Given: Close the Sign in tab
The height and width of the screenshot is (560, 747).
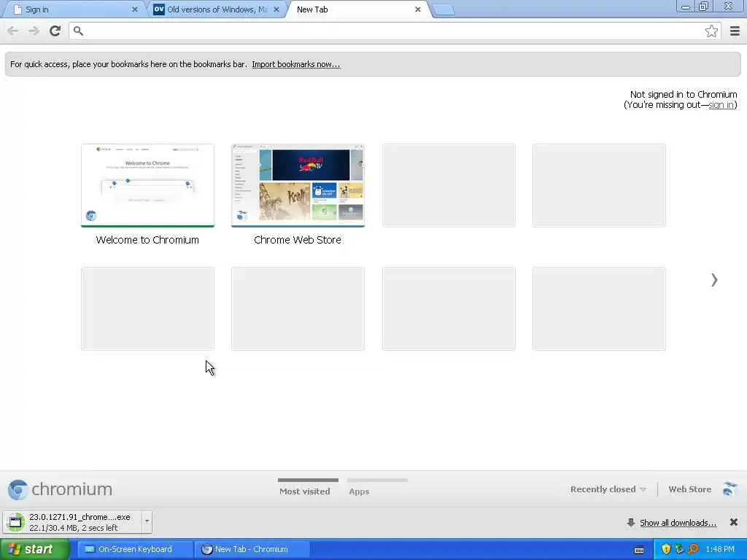Looking at the screenshot, I should 134,9.
